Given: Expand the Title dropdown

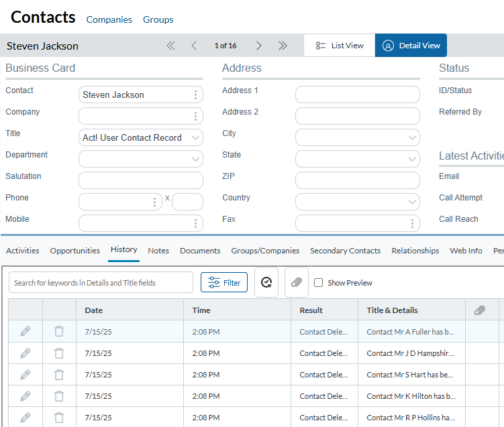Looking at the screenshot, I should tap(195, 137).
